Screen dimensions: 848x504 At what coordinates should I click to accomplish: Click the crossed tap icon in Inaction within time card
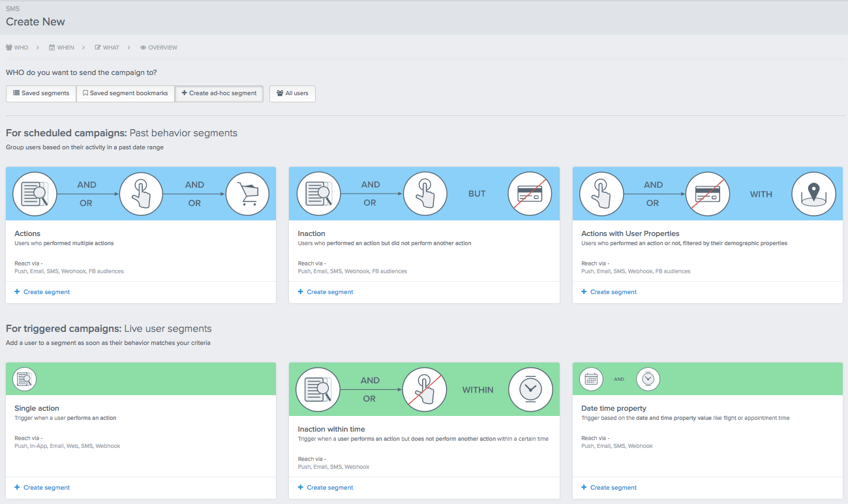(x=425, y=389)
